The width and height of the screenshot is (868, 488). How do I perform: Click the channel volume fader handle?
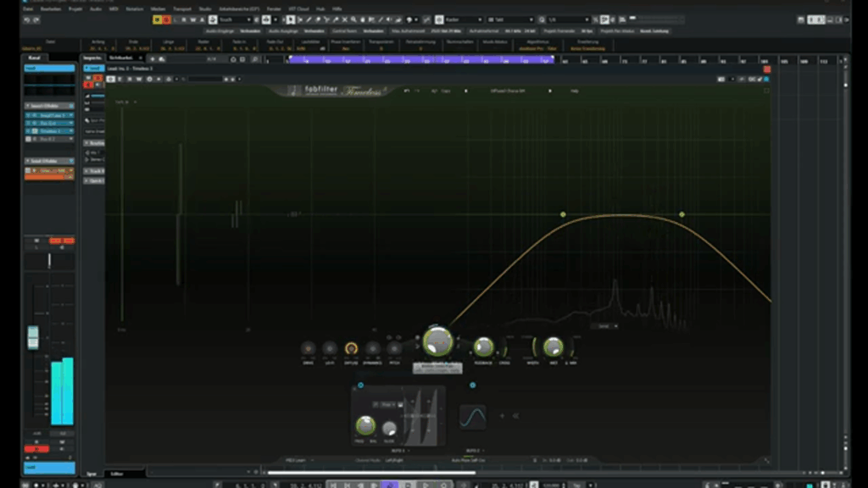(x=33, y=337)
